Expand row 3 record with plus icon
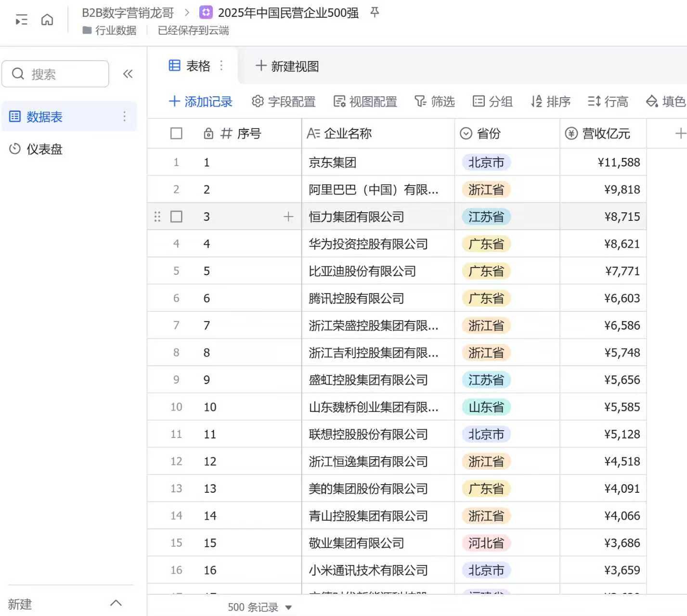The image size is (687, 616). pyautogui.click(x=288, y=217)
